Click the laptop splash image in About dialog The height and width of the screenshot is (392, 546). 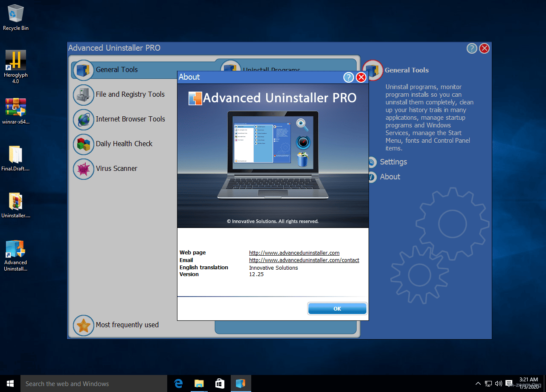273,156
